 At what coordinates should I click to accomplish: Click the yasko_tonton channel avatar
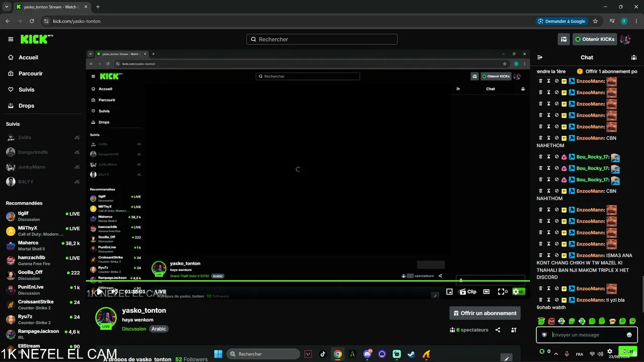tap(106, 318)
